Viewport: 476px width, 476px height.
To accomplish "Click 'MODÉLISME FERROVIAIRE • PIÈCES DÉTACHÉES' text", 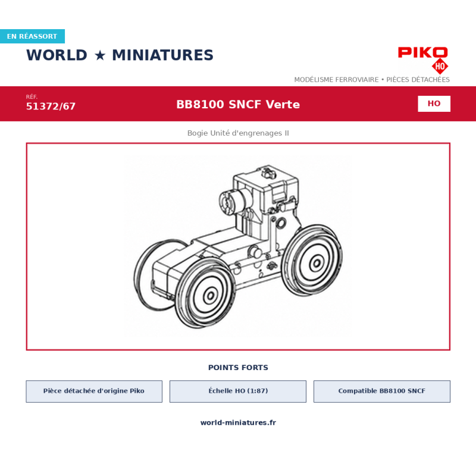I will coord(372,80).
